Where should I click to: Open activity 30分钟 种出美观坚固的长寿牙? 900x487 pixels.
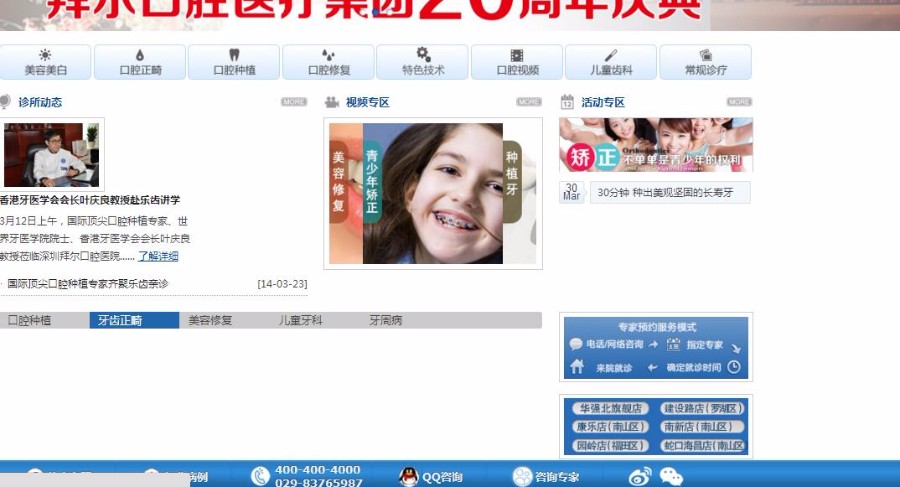pos(670,193)
